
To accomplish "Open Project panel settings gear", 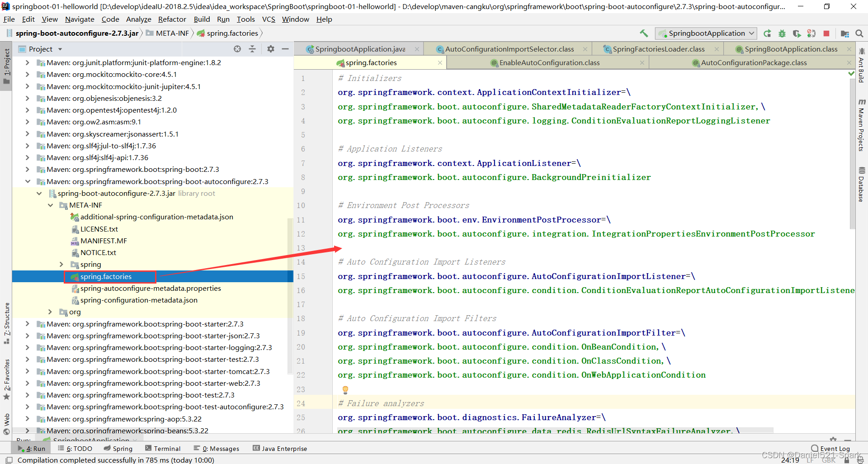I will click(271, 49).
